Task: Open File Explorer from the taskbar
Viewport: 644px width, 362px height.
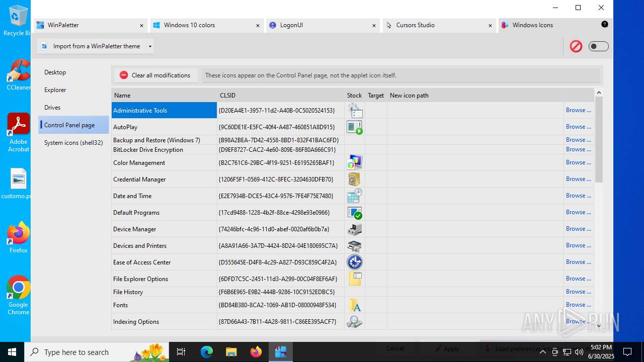Action: (231, 352)
